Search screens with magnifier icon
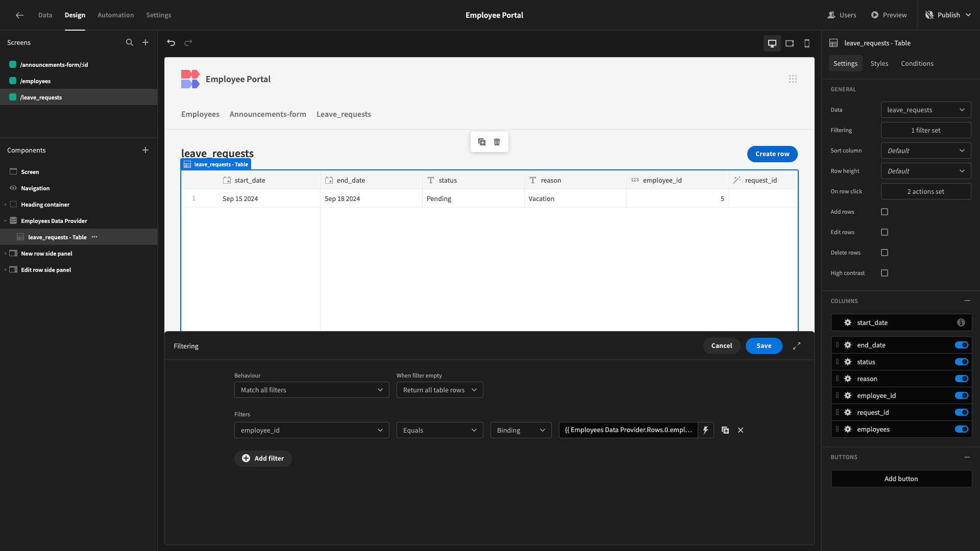The image size is (980, 551). click(x=130, y=43)
